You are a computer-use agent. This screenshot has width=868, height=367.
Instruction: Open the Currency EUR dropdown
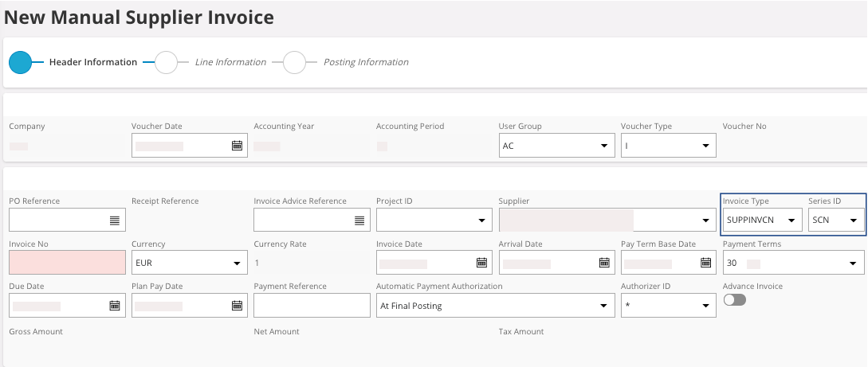pyautogui.click(x=237, y=263)
